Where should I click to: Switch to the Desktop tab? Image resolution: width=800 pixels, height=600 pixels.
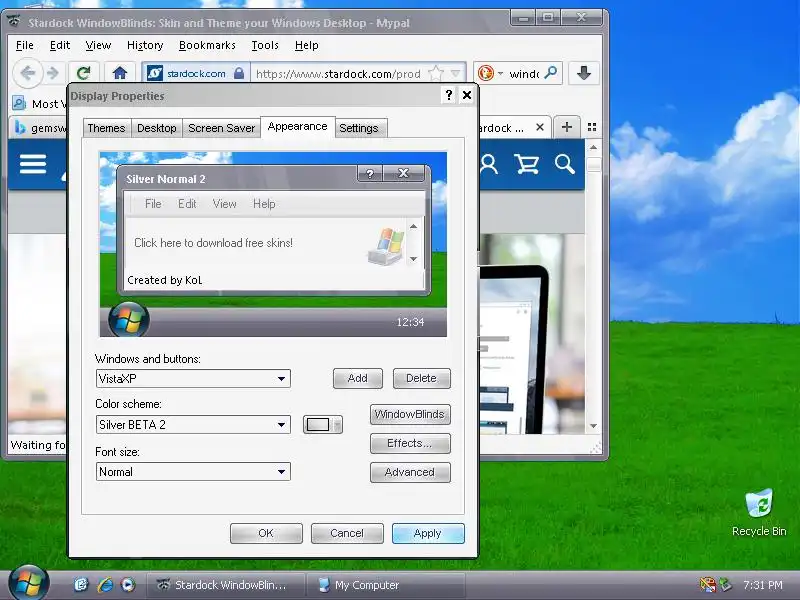pyautogui.click(x=157, y=128)
